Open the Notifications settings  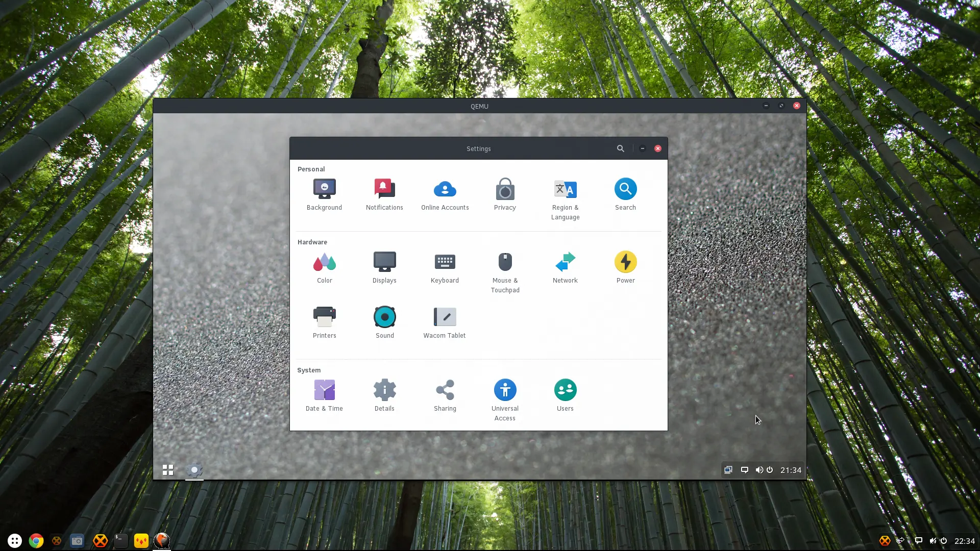point(384,195)
